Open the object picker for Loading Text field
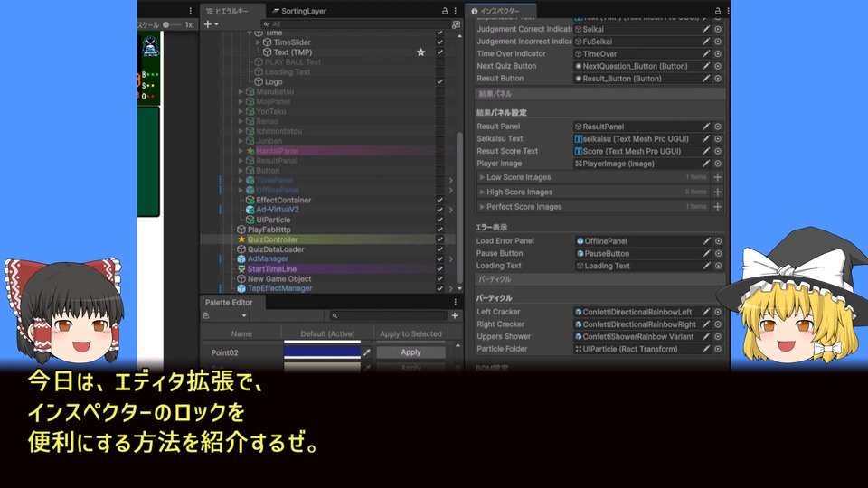 718,266
